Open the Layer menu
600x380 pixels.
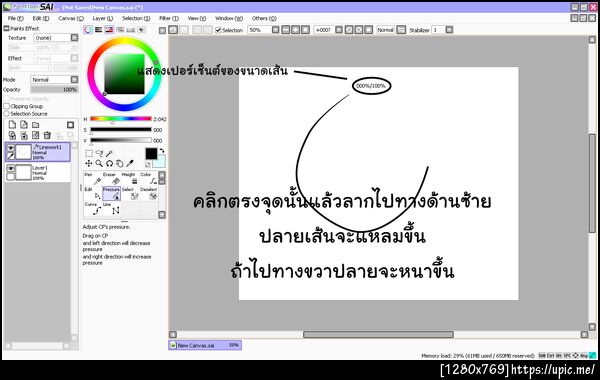[x=103, y=18]
